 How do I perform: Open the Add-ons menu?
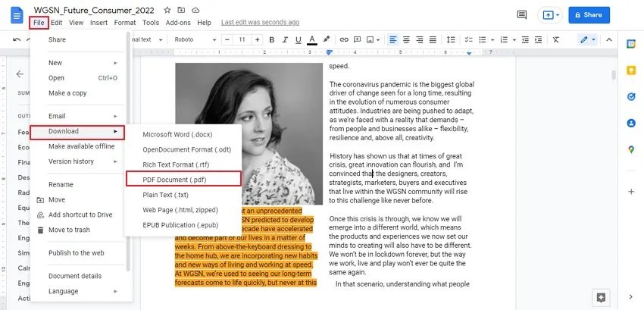click(x=178, y=23)
